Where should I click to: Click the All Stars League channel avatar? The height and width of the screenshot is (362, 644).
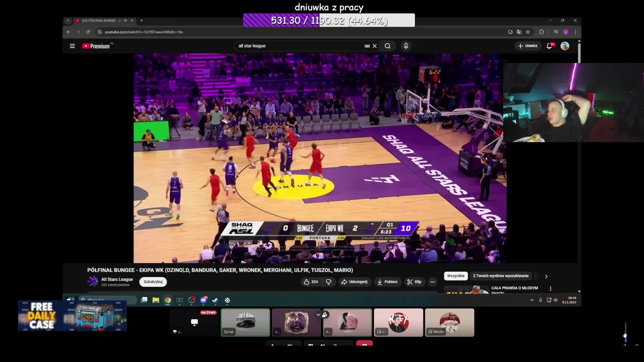[93, 282]
